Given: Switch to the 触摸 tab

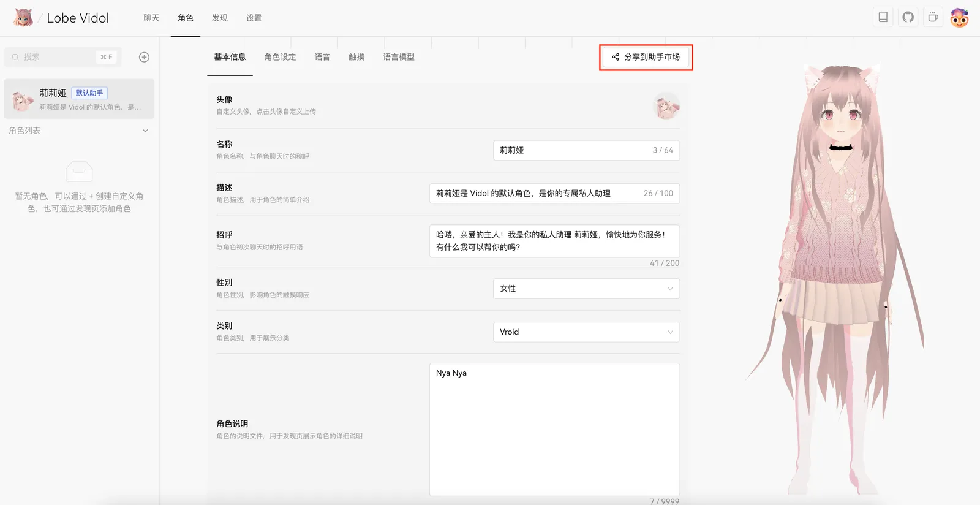Looking at the screenshot, I should point(356,57).
